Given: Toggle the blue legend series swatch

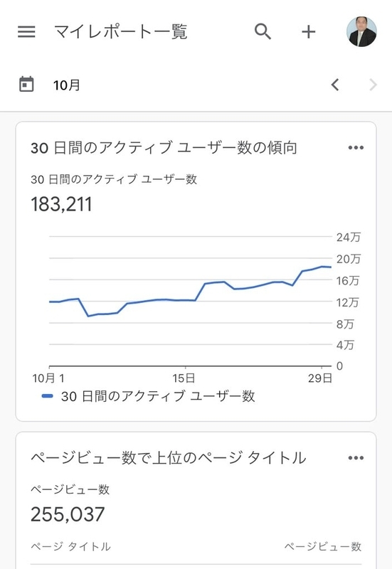Looking at the screenshot, I should coord(48,396).
